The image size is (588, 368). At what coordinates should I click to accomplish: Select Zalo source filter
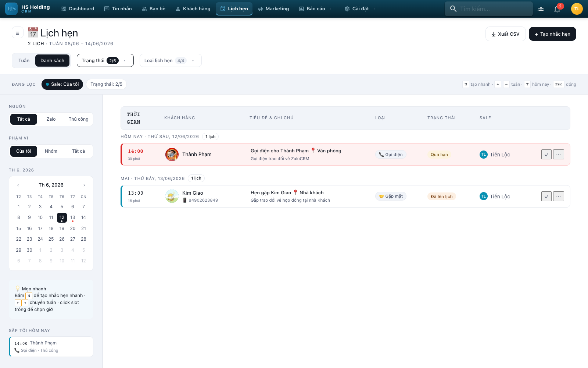(51, 119)
